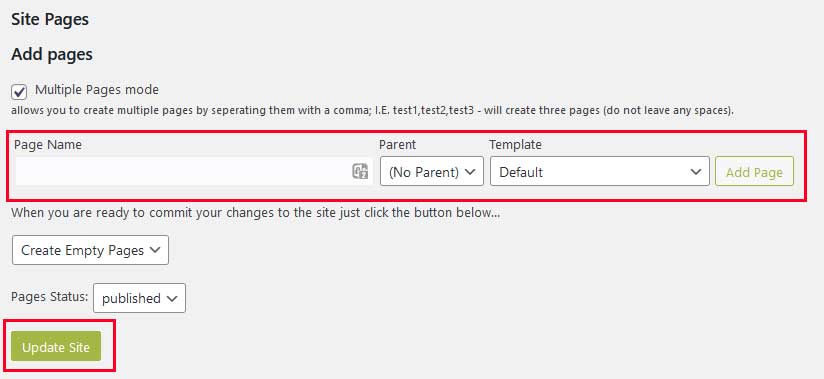
Task: Click the green Update Site button
Action: (56, 346)
